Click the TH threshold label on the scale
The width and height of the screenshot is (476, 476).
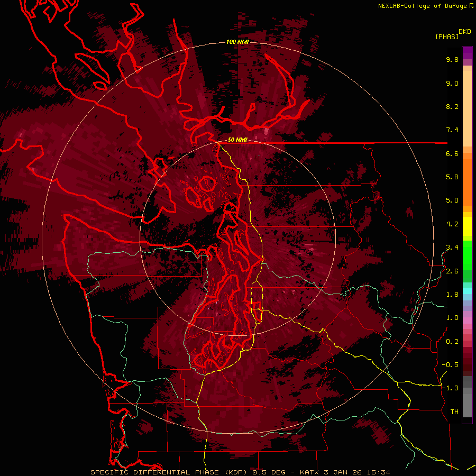[454, 412]
